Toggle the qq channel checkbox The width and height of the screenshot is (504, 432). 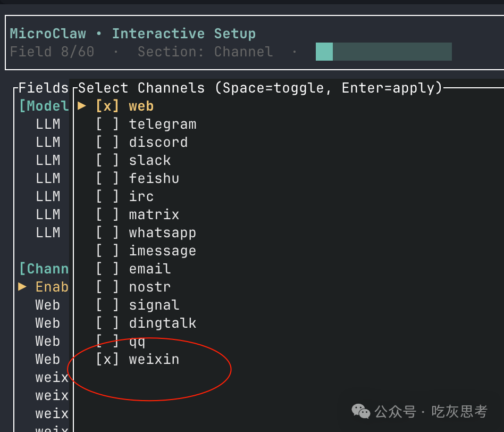pyautogui.click(x=107, y=341)
